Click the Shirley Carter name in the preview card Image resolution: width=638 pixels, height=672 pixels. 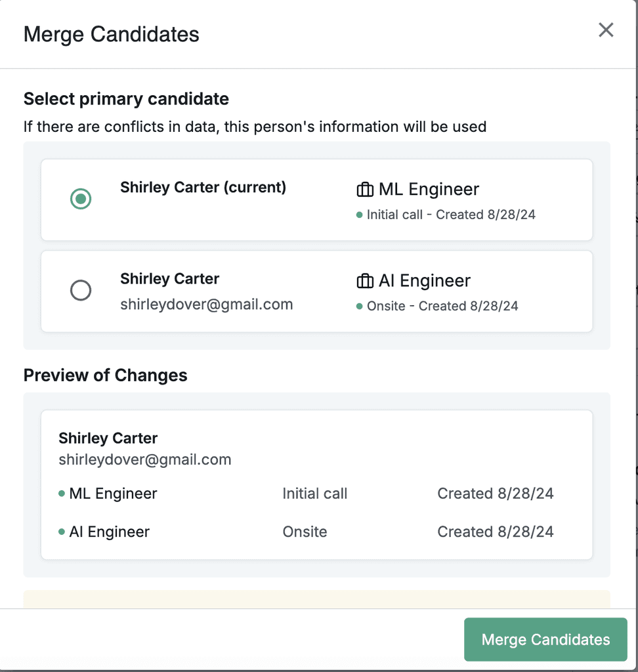point(108,438)
